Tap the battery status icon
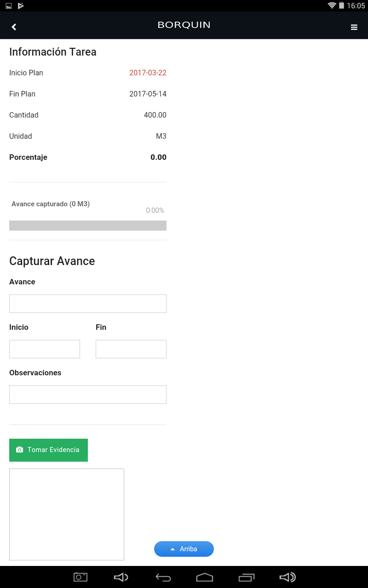The height and width of the screenshot is (588, 368). point(341,6)
